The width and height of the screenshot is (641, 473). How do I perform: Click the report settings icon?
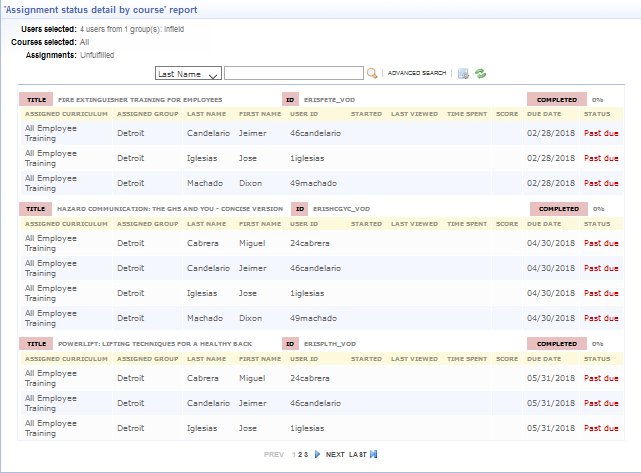coord(463,73)
